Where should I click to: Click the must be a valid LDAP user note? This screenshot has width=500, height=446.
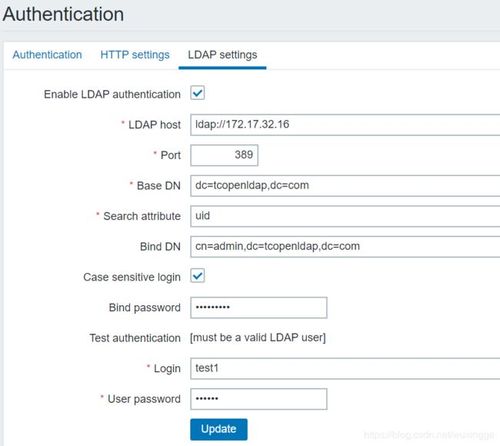pyautogui.click(x=258, y=338)
